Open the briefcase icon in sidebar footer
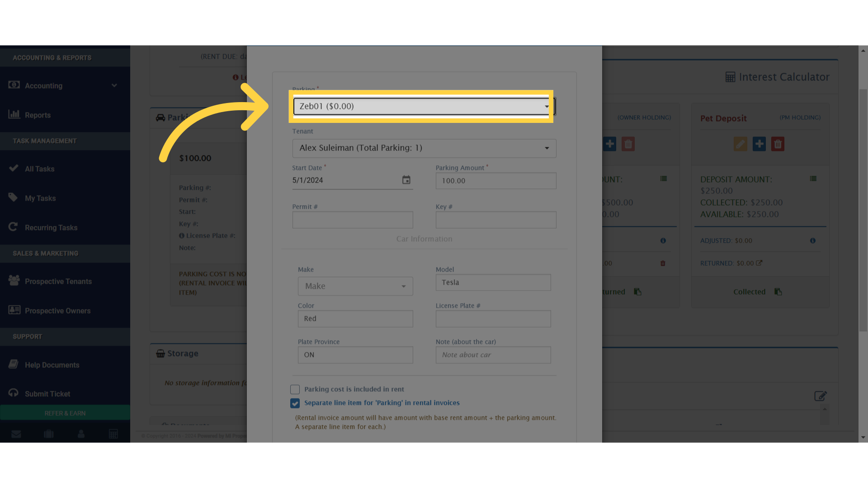 tap(49, 434)
